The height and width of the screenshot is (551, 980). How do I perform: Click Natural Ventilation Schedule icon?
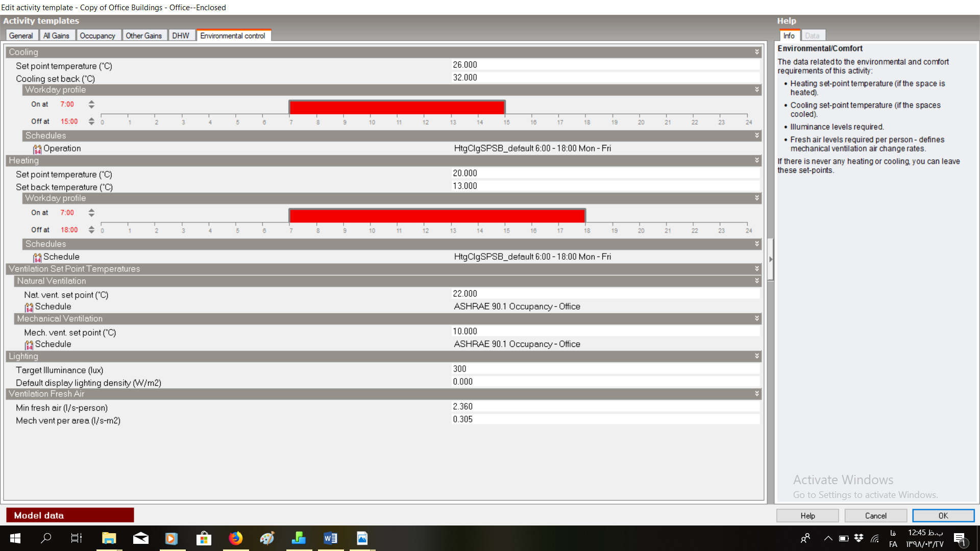click(x=29, y=307)
